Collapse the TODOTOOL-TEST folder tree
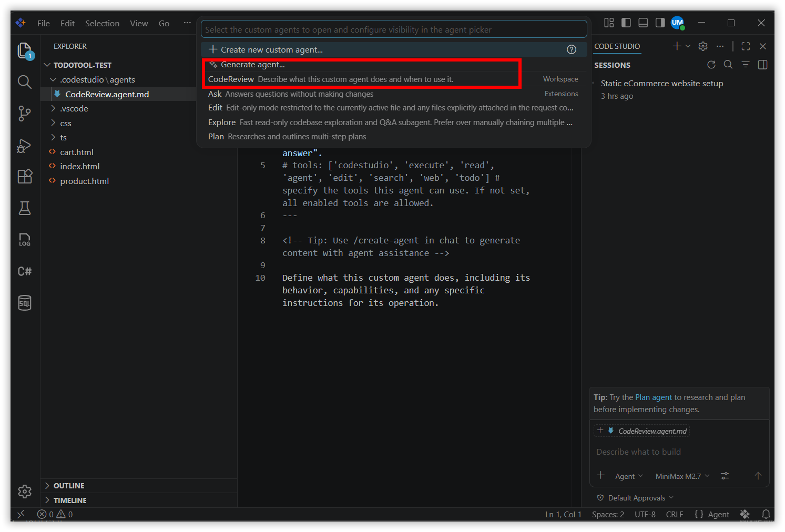Image resolution: width=785 pixels, height=532 pixels. point(47,65)
